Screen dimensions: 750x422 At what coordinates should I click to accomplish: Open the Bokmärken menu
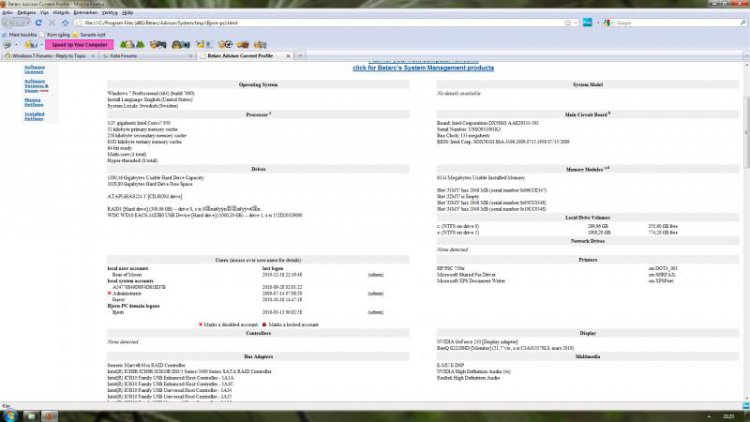click(86, 12)
